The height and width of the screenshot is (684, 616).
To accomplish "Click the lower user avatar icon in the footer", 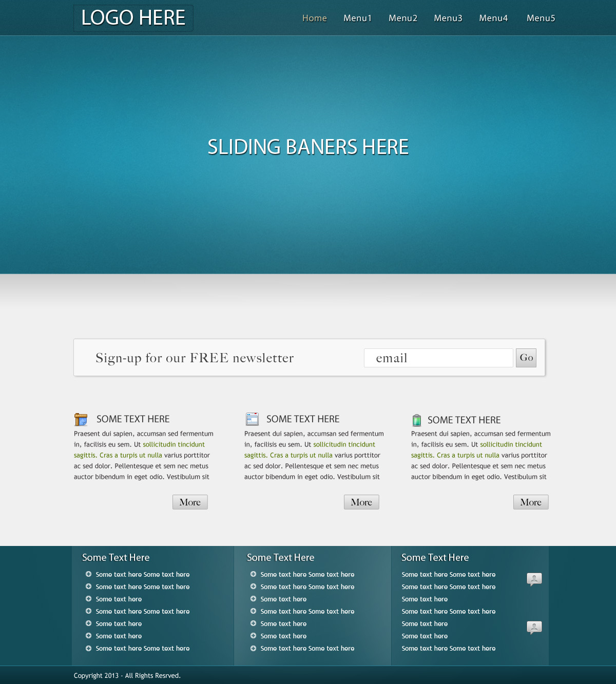I will pyautogui.click(x=534, y=628).
